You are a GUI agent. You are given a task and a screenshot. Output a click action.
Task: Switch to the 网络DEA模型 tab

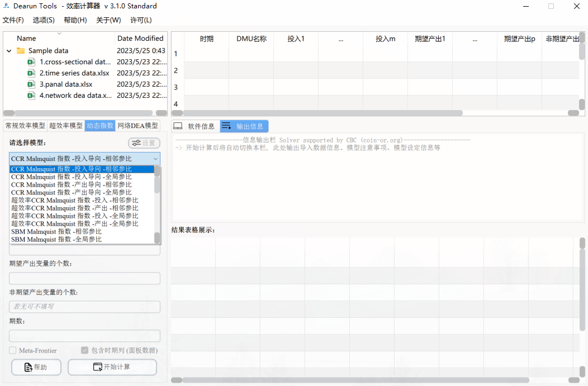[x=139, y=126]
